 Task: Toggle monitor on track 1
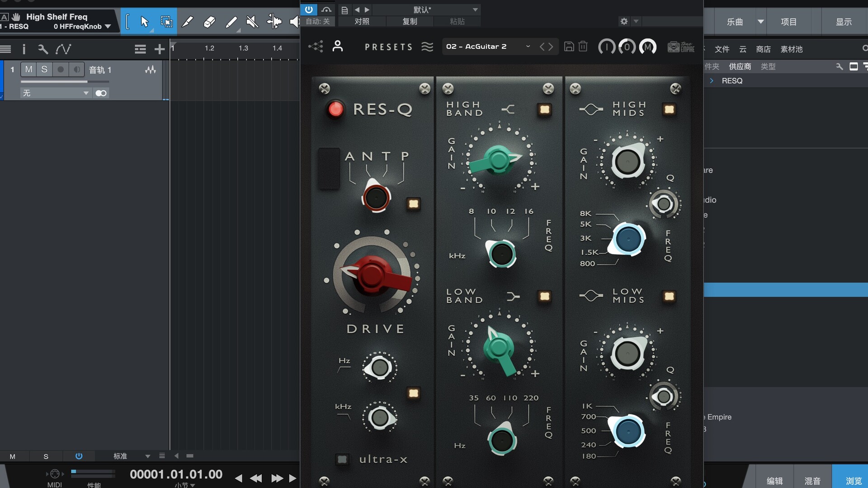point(76,69)
